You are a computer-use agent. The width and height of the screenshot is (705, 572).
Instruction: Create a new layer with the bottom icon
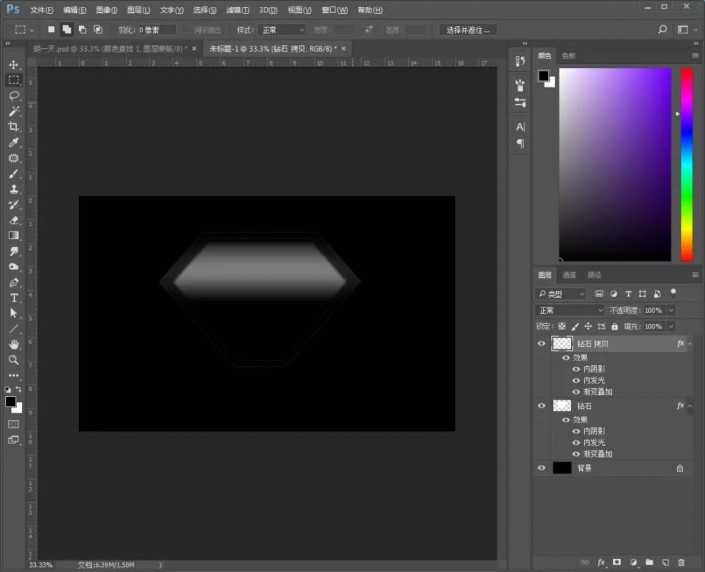coord(664,562)
